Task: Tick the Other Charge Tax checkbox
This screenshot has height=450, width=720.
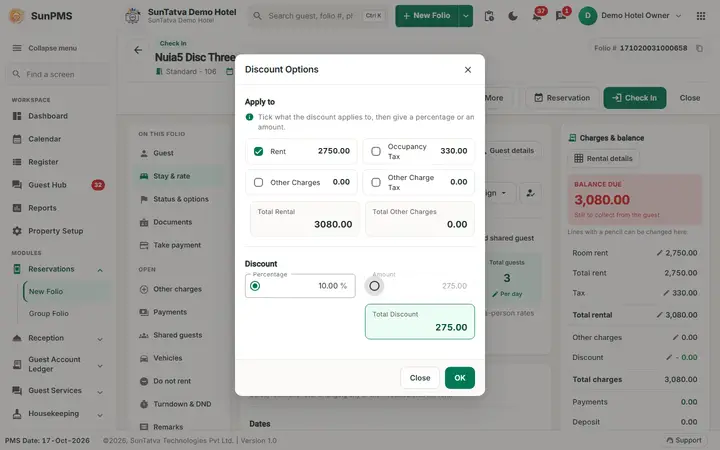Action: pyautogui.click(x=376, y=182)
